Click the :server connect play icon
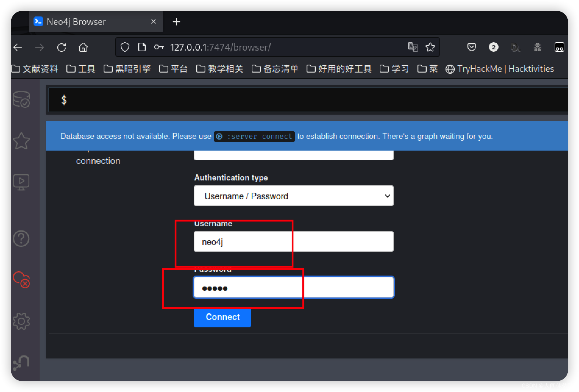The width and height of the screenshot is (579, 392). pyautogui.click(x=219, y=136)
